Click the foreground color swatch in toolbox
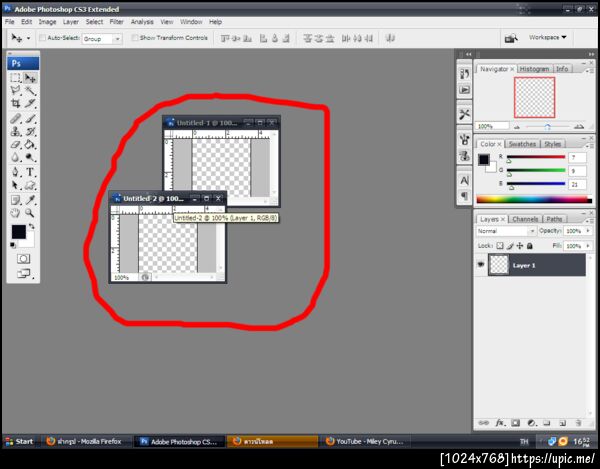 point(18,232)
